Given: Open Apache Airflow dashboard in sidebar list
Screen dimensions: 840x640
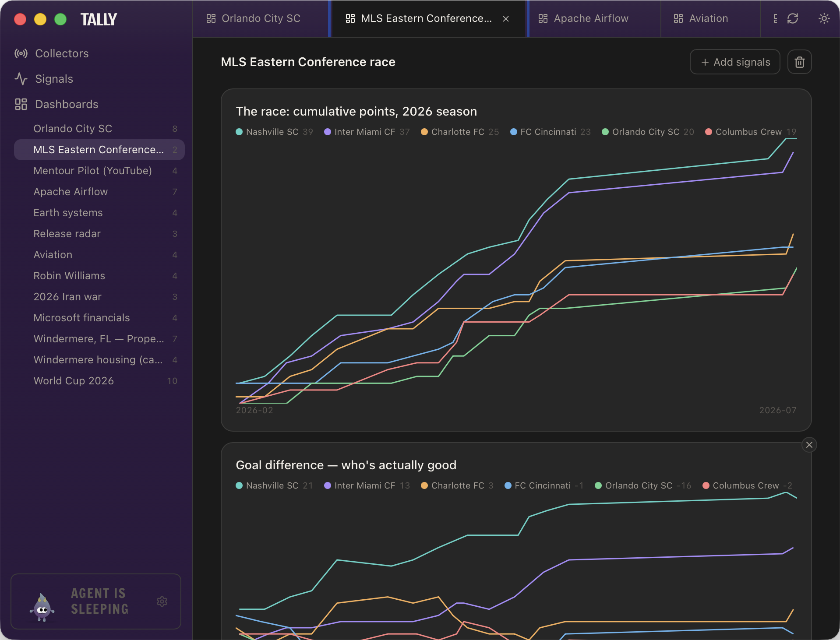Looking at the screenshot, I should tap(99, 192).
